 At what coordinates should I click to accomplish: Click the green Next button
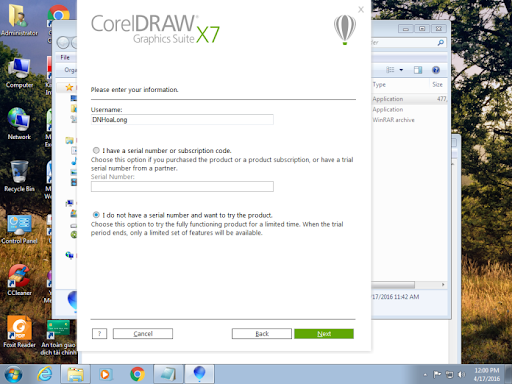point(324,334)
